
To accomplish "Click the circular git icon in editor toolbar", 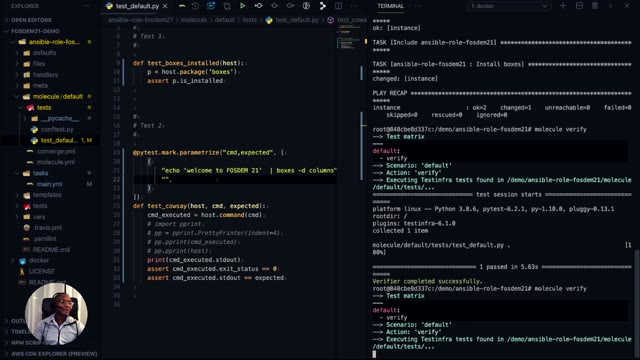I will (x=306, y=6).
